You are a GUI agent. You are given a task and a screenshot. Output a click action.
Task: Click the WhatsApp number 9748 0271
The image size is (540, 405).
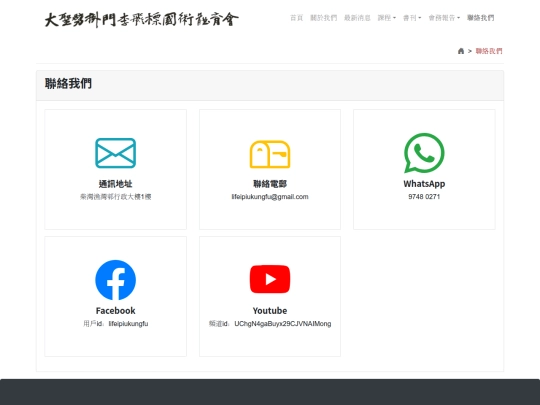point(424,197)
